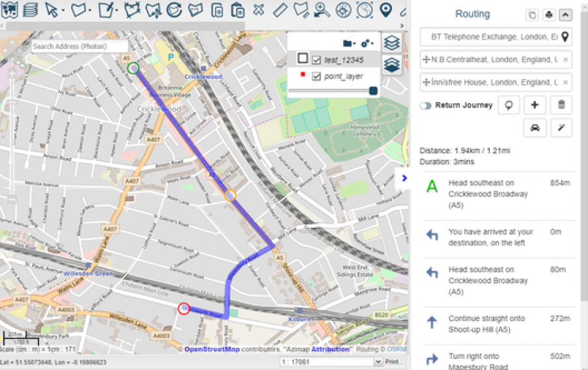588x370 pixels.
Task: Click the Innisfree House waypoint move handle
Action: [425, 82]
